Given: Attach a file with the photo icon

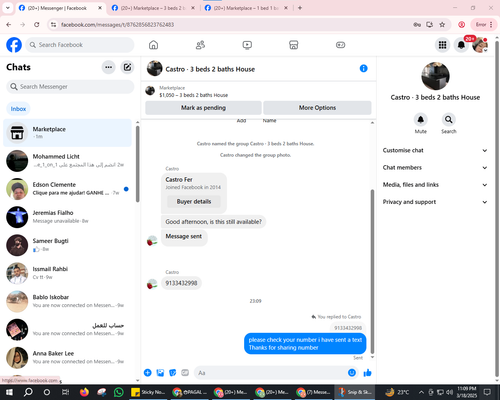Looking at the screenshot, I should pyautogui.click(x=160, y=373).
